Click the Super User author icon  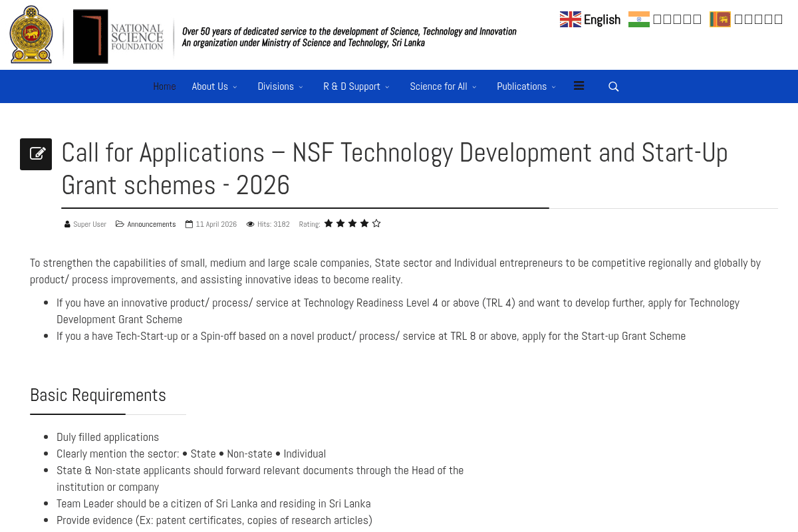point(67,225)
